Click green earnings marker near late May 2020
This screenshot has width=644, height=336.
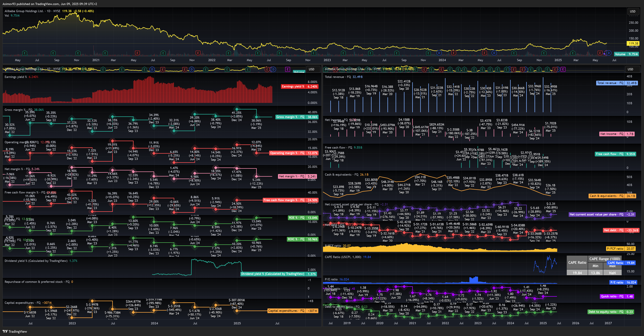pos(24,53)
